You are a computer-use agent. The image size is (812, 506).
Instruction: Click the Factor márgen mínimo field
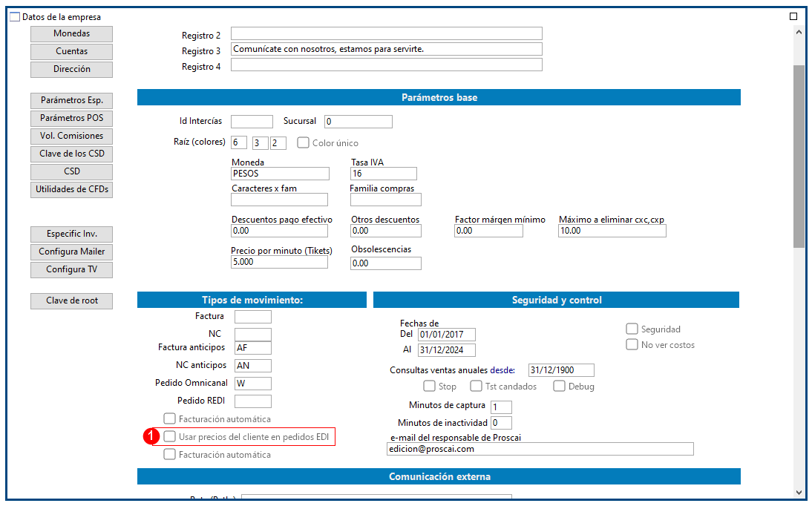[489, 231]
